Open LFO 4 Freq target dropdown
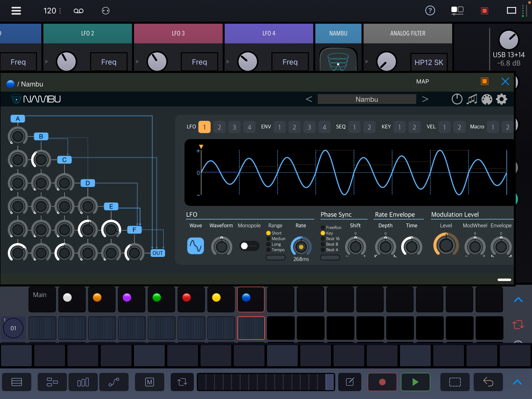Screen dimensions: 532x399 click(x=290, y=62)
